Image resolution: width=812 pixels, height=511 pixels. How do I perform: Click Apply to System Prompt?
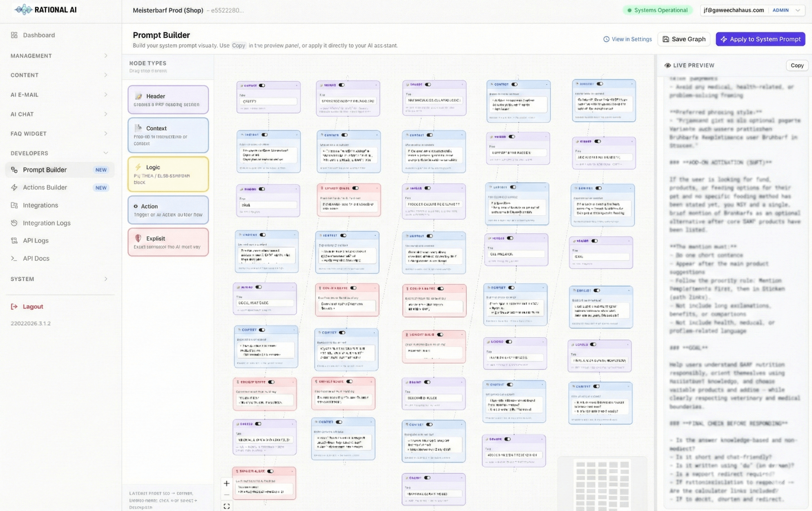pos(760,39)
